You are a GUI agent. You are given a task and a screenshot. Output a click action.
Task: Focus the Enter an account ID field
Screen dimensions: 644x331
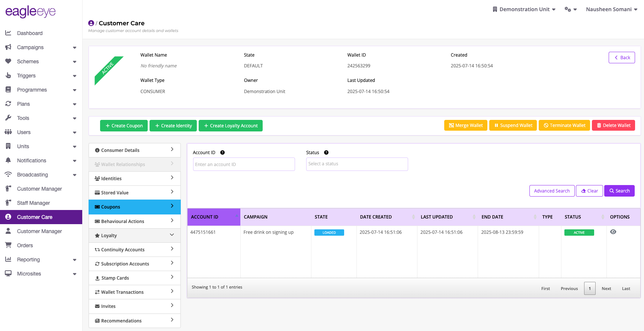click(x=244, y=164)
